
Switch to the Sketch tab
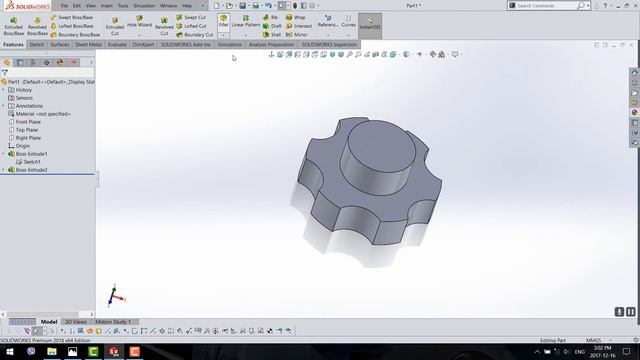click(x=36, y=44)
